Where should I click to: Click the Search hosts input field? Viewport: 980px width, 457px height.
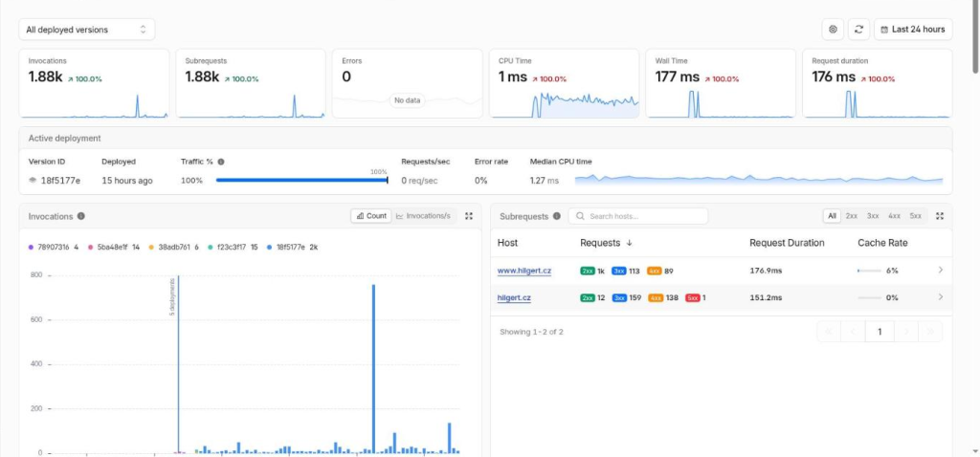(638, 216)
